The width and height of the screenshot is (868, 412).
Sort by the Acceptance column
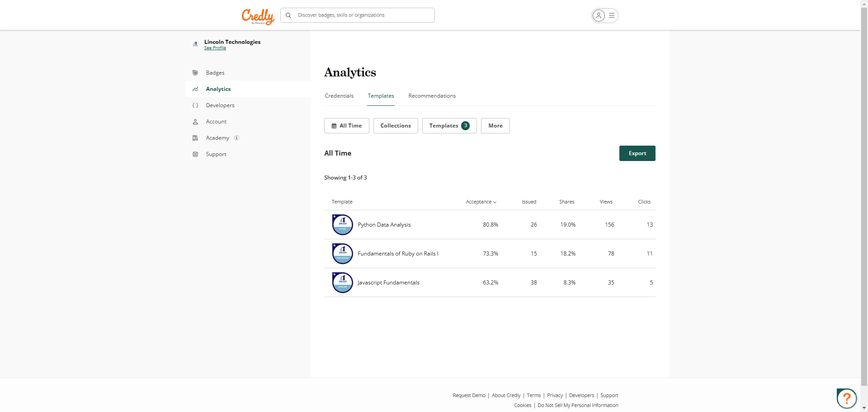click(x=481, y=202)
